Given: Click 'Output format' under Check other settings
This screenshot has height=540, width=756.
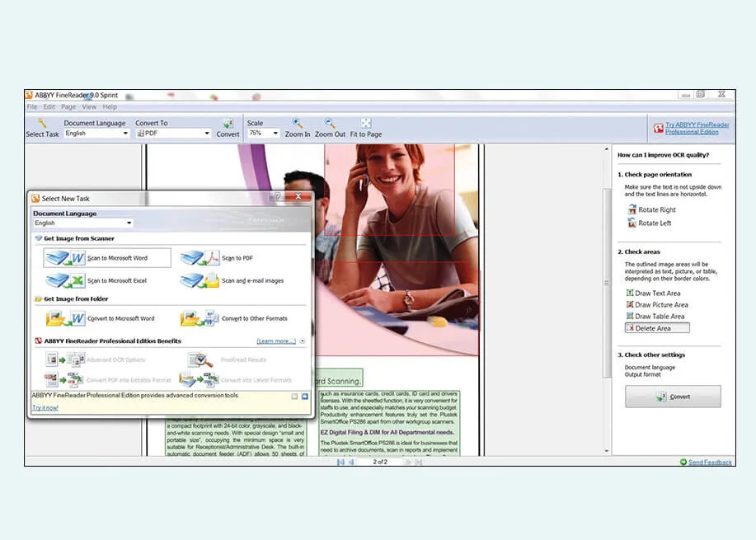Looking at the screenshot, I should pyautogui.click(x=643, y=374).
